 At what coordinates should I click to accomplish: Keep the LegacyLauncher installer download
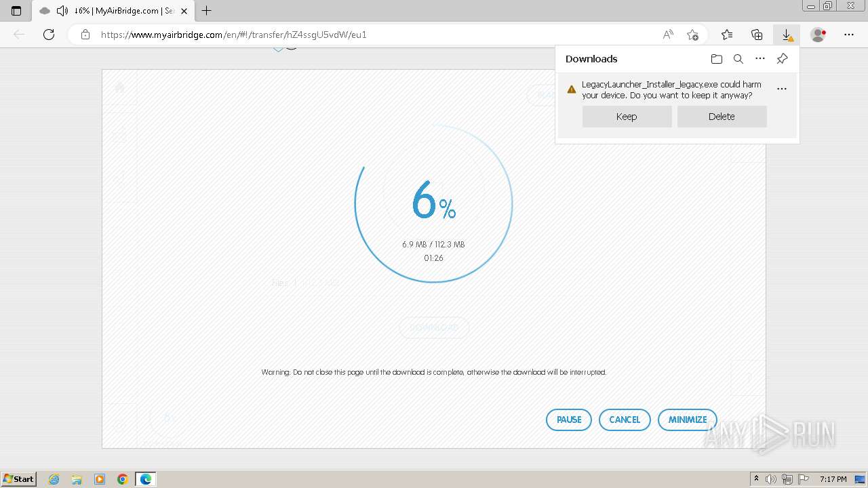click(627, 117)
